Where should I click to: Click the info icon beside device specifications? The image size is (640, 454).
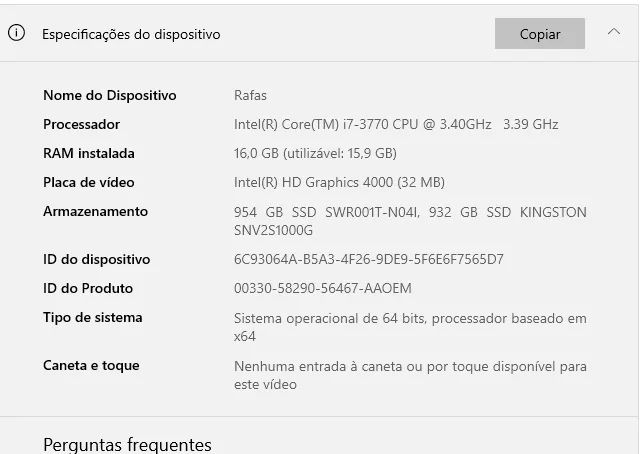tap(16, 33)
